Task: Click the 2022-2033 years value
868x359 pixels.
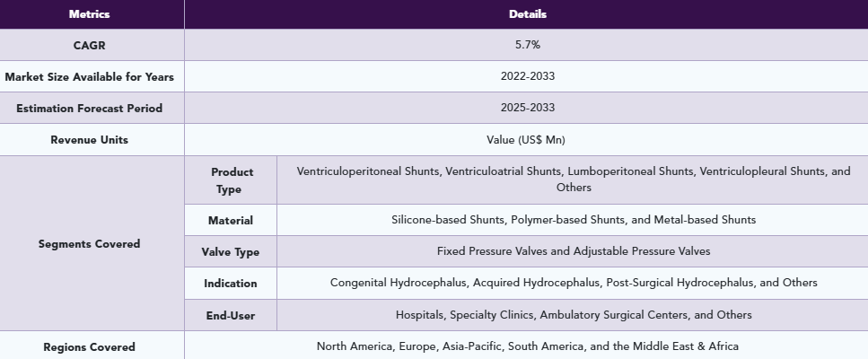Action: click(526, 76)
